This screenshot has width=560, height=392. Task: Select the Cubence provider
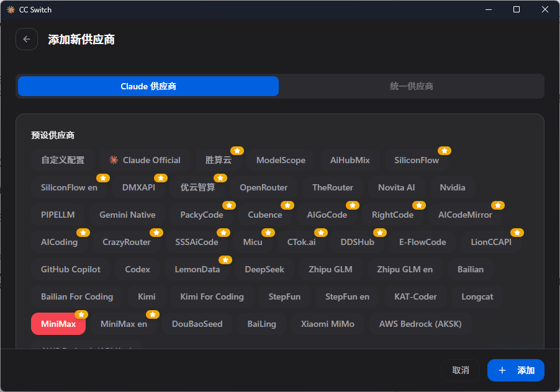[265, 215]
